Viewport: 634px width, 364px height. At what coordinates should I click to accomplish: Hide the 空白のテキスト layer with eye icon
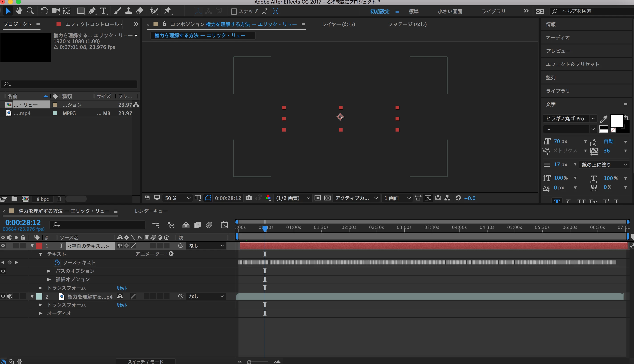pos(3,246)
